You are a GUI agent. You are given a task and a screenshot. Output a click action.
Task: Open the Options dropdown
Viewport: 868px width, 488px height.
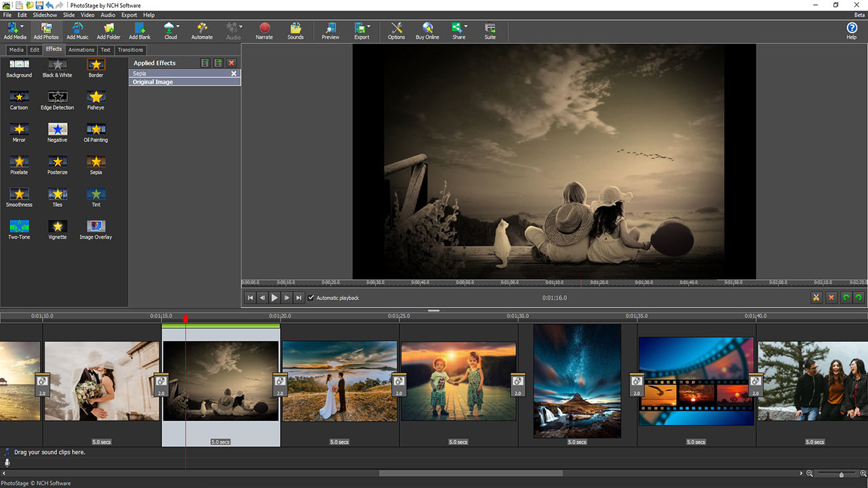(396, 30)
